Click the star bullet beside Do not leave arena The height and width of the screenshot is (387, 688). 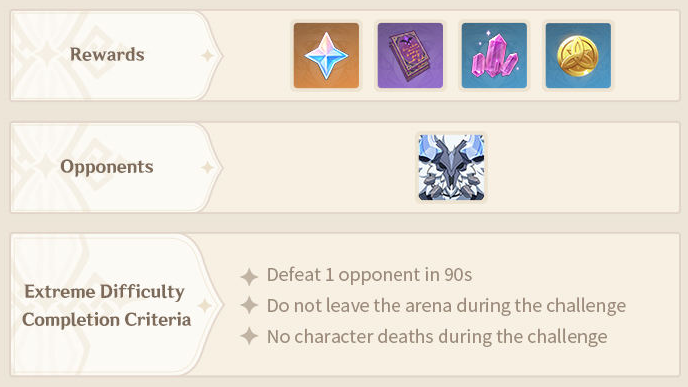(x=249, y=305)
